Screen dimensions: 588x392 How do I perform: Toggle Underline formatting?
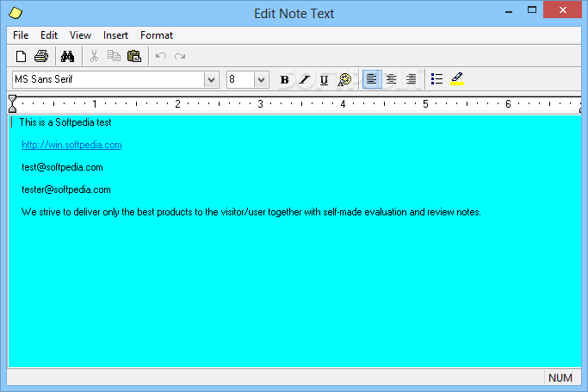tap(325, 79)
